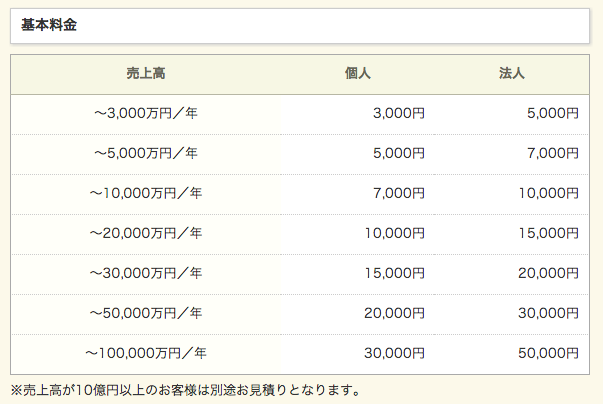Image resolution: width=603 pixels, height=404 pixels.
Task: Select the ～100,000万円／年 row label
Action: pyautogui.click(x=146, y=353)
